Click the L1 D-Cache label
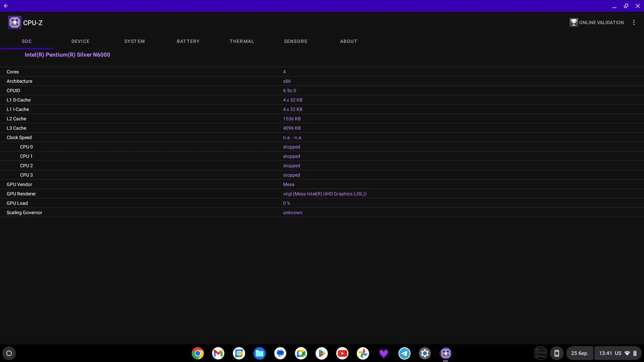The width and height of the screenshot is (644, 362). point(18,100)
